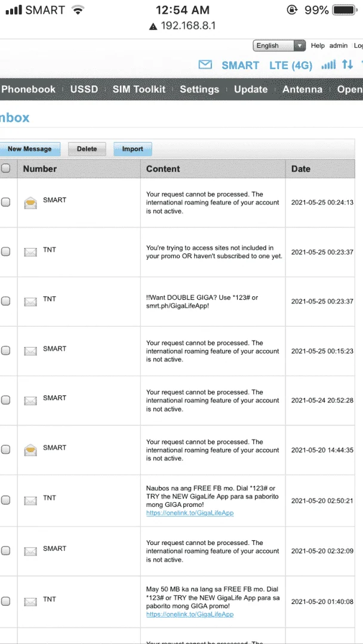Tick the checkbox for SMART message at 20:52:28
The width and height of the screenshot is (363, 644).
5,400
